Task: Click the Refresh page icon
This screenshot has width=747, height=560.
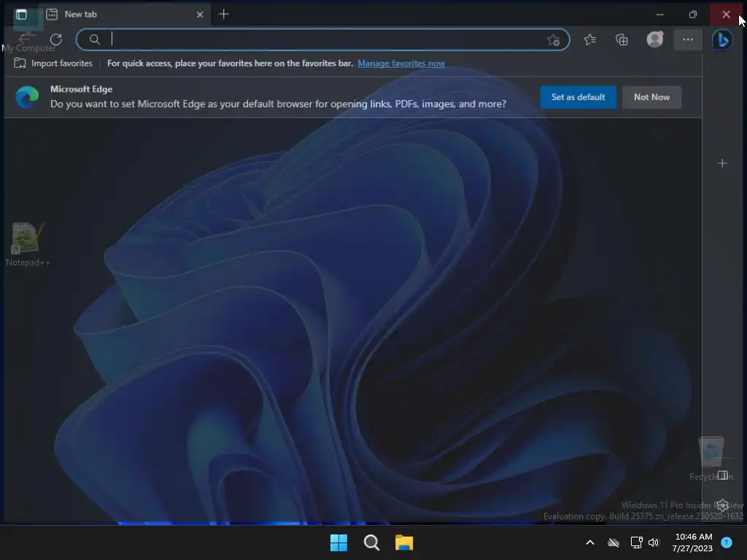Action: pyautogui.click(x=56, y=39)
